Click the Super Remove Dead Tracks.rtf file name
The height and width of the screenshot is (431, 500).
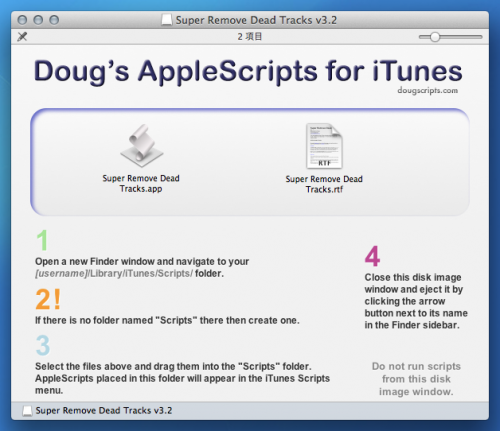pyautogui.click(x=324, y=184)
